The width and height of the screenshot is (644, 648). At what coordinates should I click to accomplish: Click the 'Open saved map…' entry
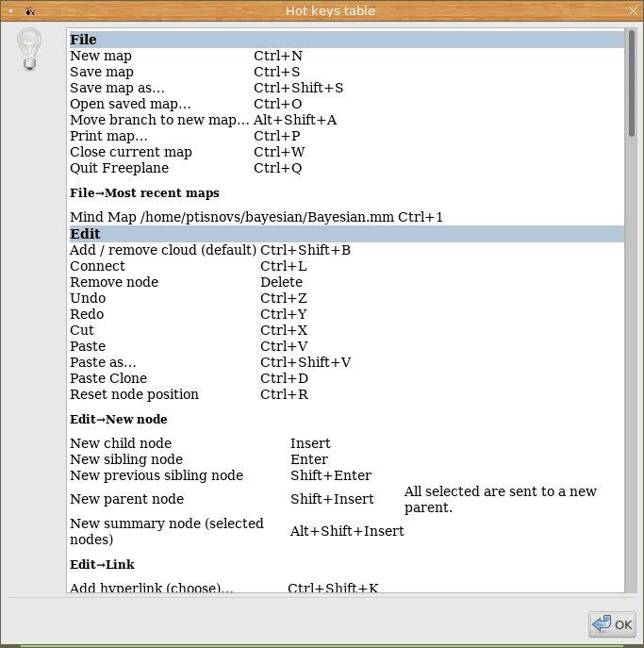(x=130, y=104)
